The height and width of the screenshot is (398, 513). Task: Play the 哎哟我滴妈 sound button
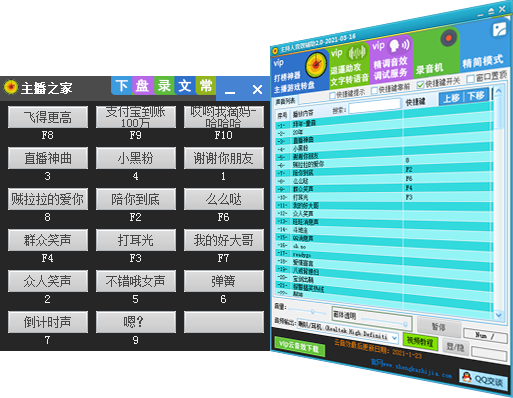[224, 117]
